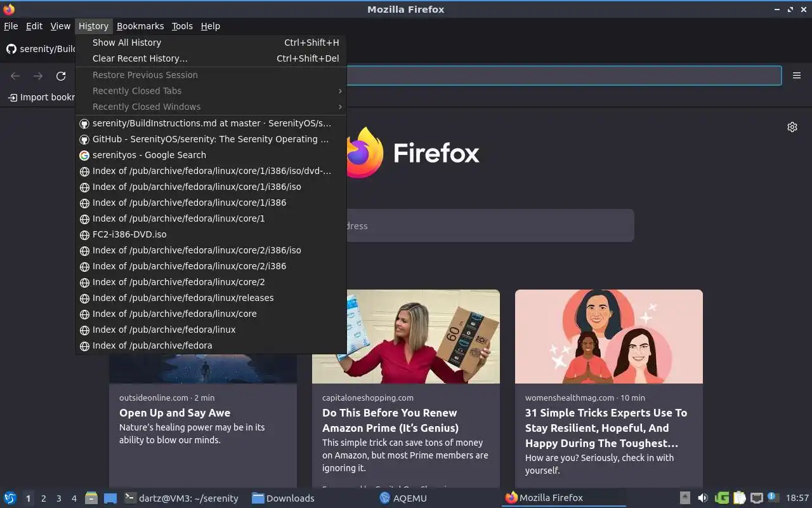Open Index of /pub/archive/fedora/linux history entry

point(211,330)
